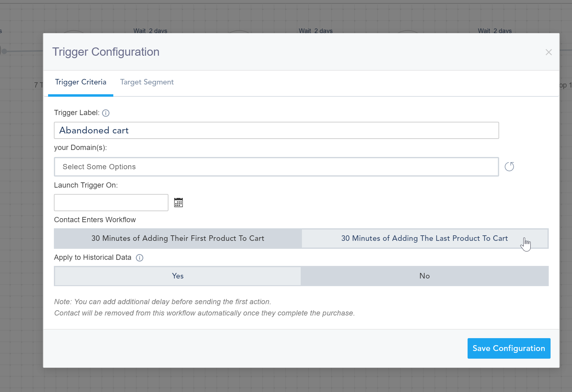Switch to the Target Segment tab
572x392 pixels.
pyautogui.click(x=147, y=82)
